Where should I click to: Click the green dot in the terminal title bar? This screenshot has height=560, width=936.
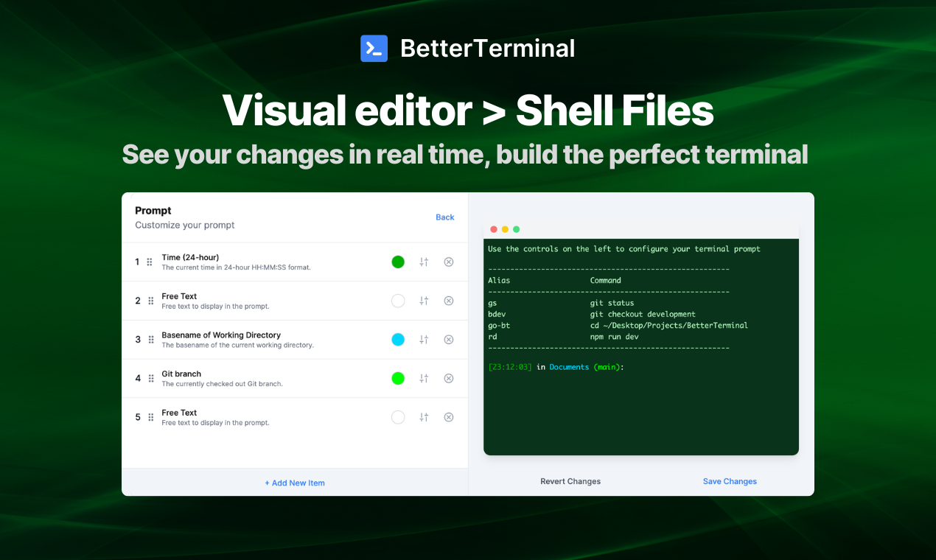tap(516, 229)
